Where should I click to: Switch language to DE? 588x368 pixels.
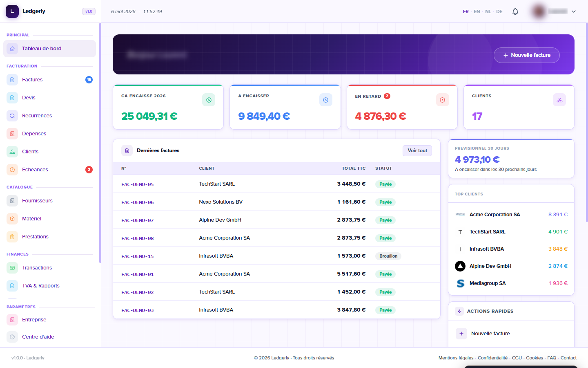coord(499,11)
